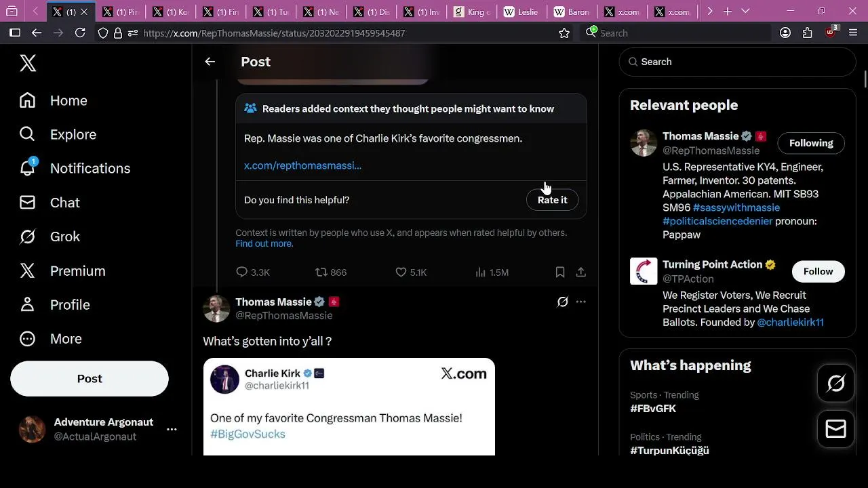Image resolution: width=868 pixels, height=488 pixels.
Task: Click the browser address bar URL
Action: 274,33
